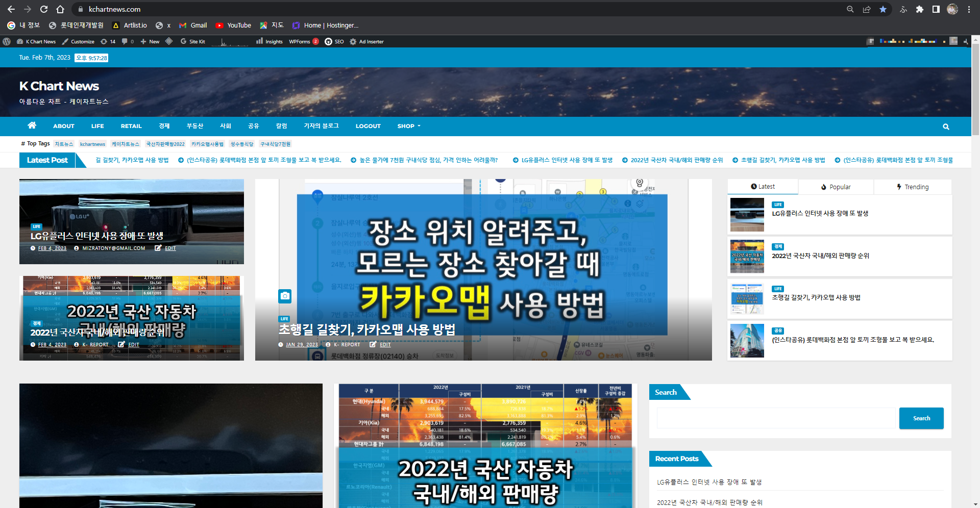Image resolution: width=980 pixels, height=508 pixels.
Task: Open YouTube bookmark
Action: [x=233, y=25]
